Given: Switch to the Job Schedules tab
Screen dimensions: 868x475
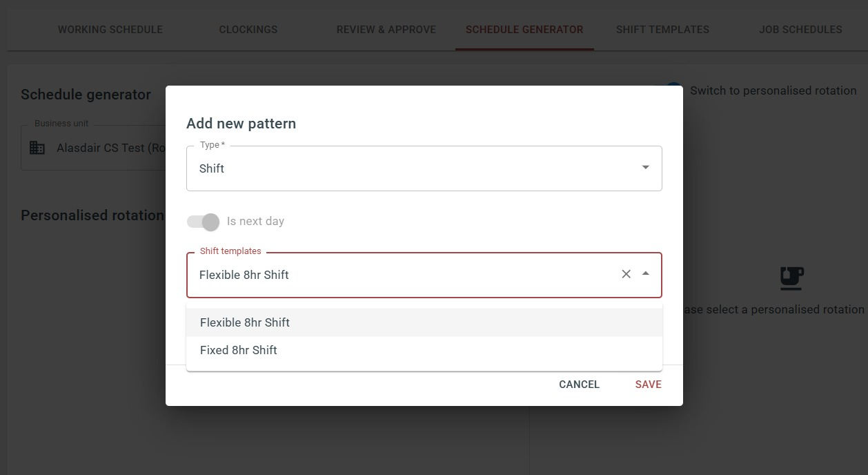Looking at the screenshot, I should (x=800, y=30).
